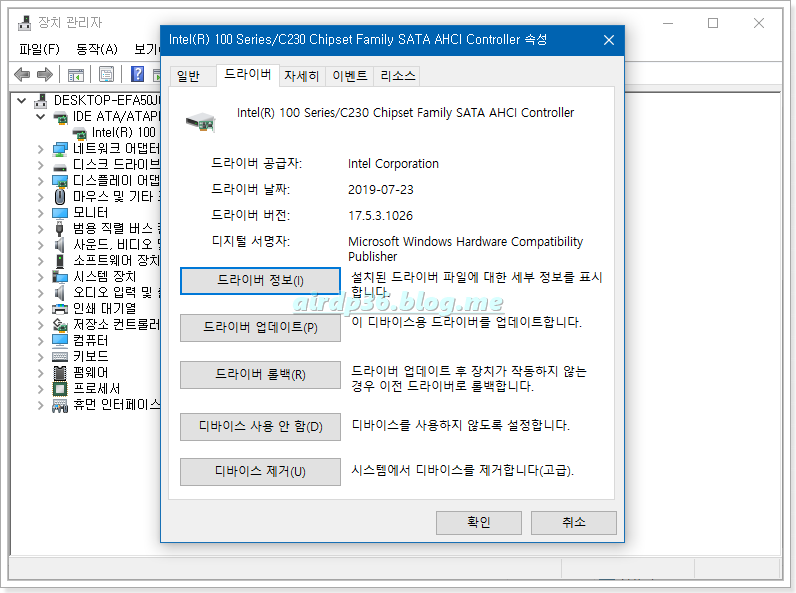Click the computer (컴퓨터) icon
796x593 pixels.
[60, 341]
